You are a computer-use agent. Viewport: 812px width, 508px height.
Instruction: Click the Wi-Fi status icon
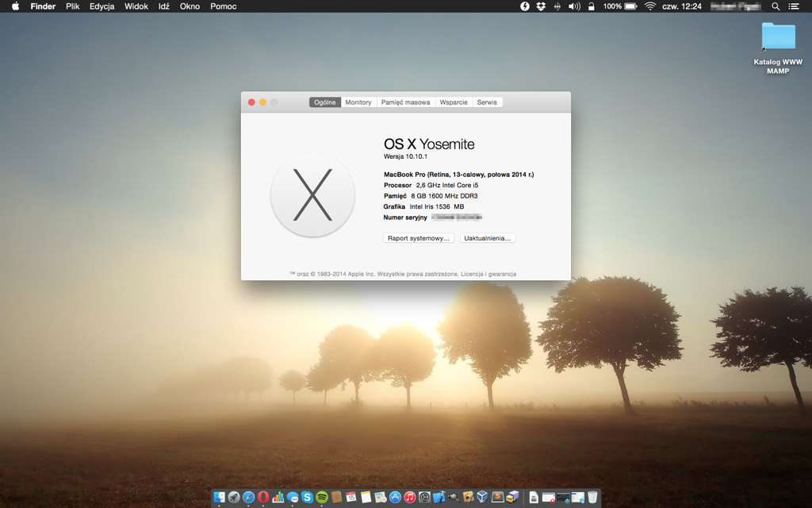click(650, 6)
